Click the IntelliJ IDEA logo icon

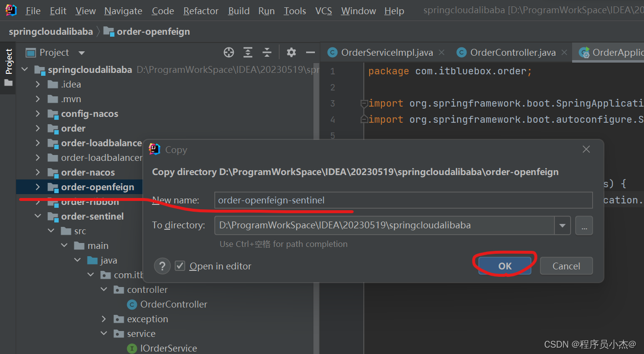click(x=11, y=10)
